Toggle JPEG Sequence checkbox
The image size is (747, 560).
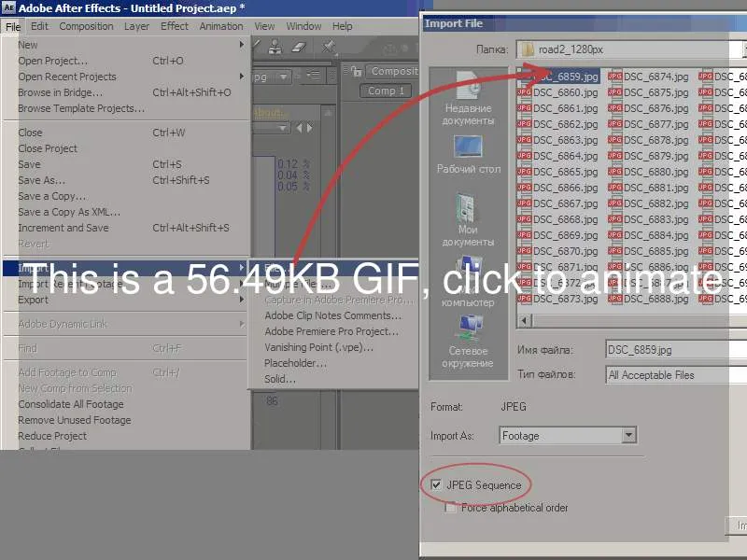435,484
